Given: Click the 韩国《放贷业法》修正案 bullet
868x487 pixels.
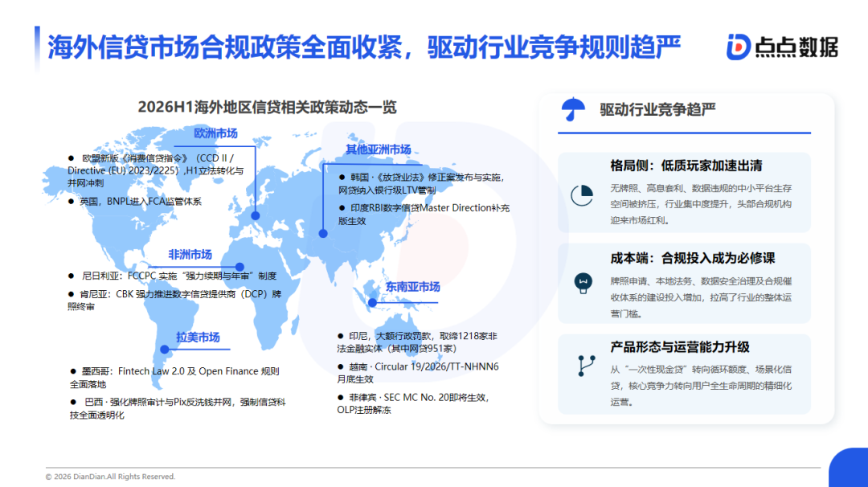Looking at the screenshot, I should (421, 184).
